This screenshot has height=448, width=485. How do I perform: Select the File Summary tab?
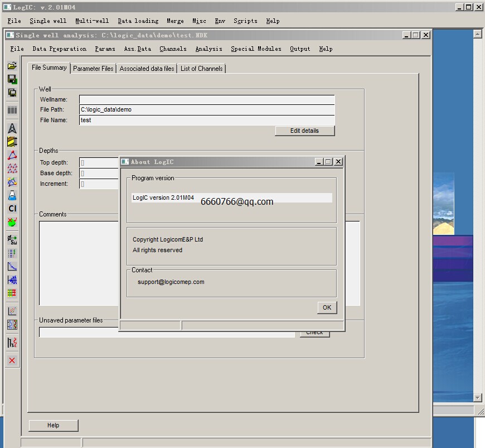coord(49,68)
